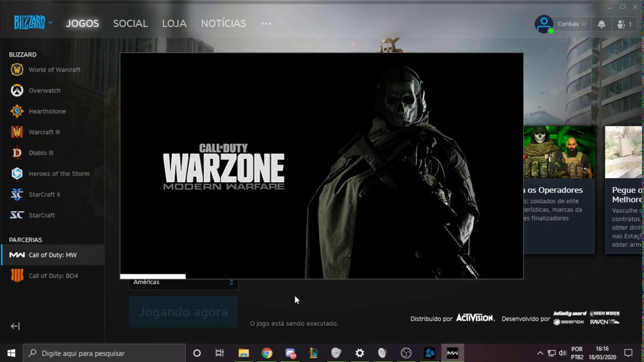Click 'O jogo está sendo executado.' status

(x=294, y=323)
